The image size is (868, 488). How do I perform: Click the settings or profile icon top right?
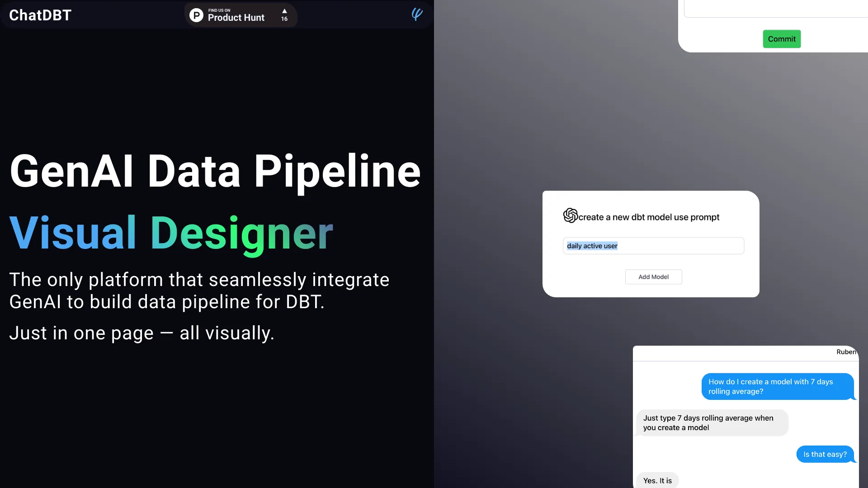[417, 14]
